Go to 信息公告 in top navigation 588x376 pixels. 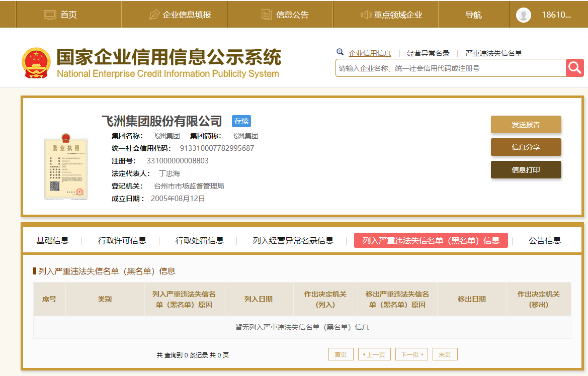[280, 14]
